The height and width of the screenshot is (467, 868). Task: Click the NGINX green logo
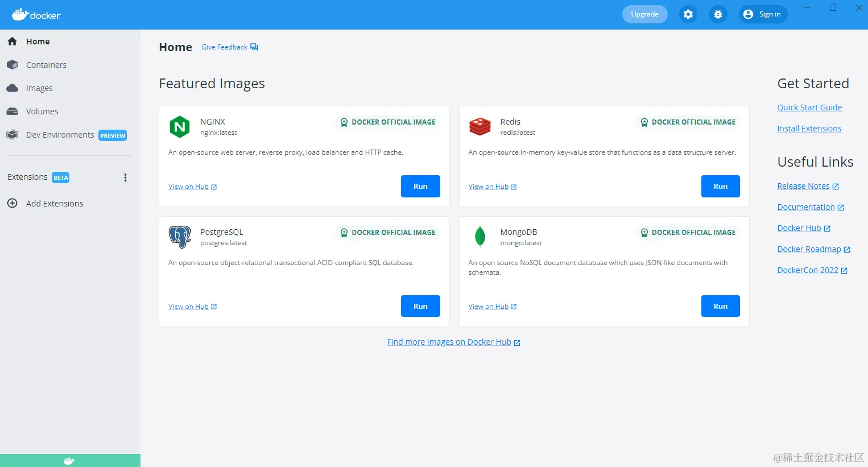click(x=180, y=127)
